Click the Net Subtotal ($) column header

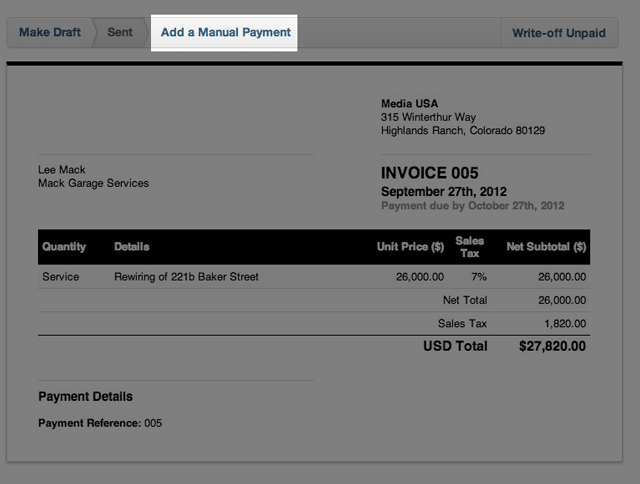click(x=546, y=247)
